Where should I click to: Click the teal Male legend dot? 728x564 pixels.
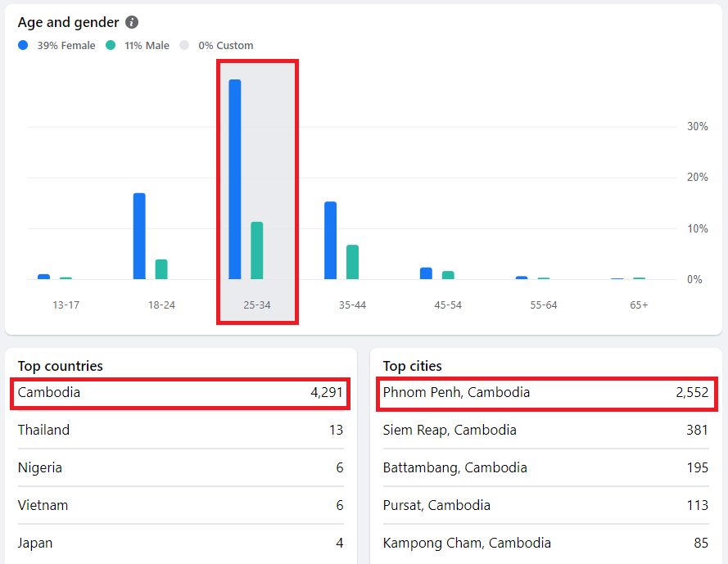(x=111, y=45)
